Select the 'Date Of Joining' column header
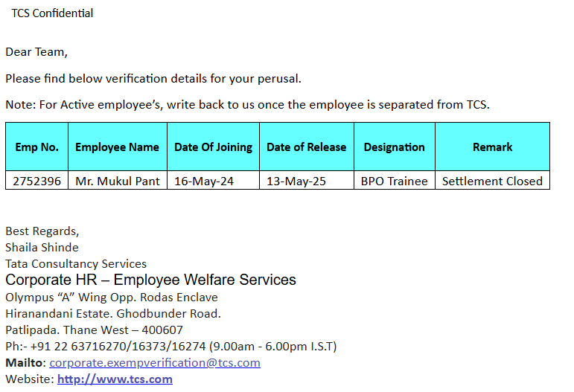The image size is (574, 392). coord(214,147)
